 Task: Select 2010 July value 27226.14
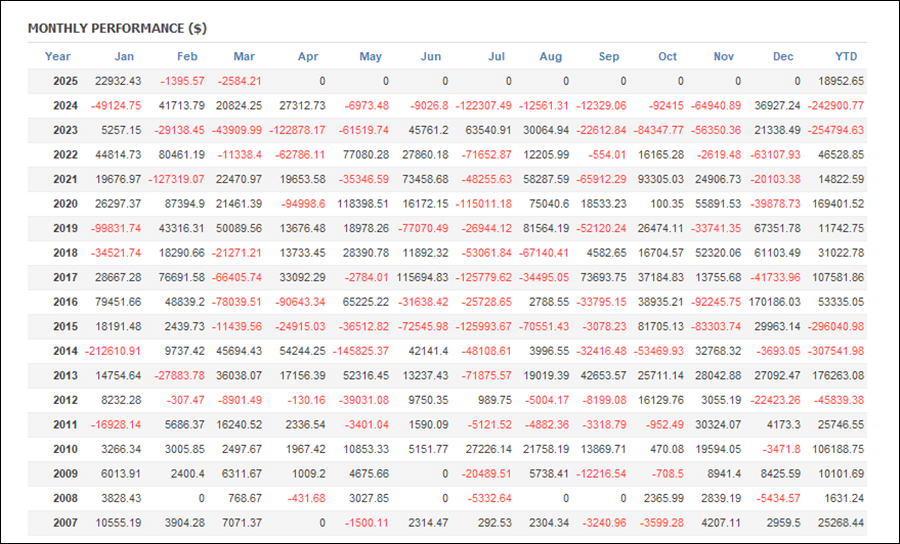pyautogui.click(x=487, y=449)
